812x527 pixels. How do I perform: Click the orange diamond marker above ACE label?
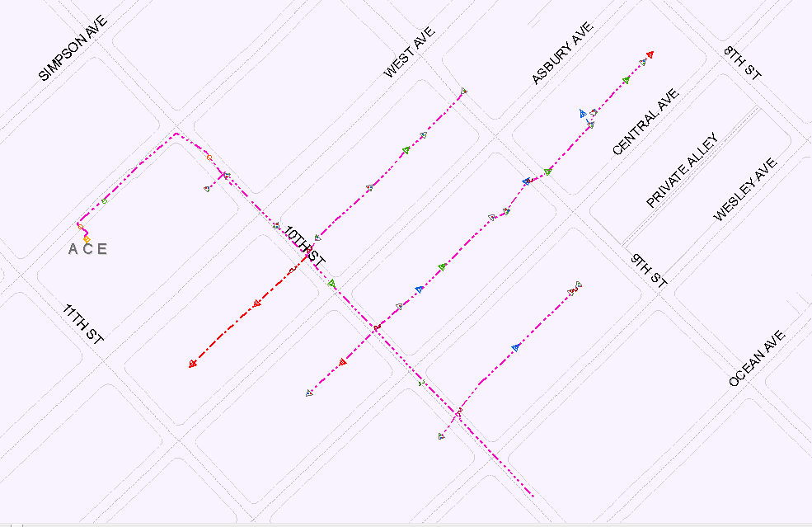[x=87, y=239]
